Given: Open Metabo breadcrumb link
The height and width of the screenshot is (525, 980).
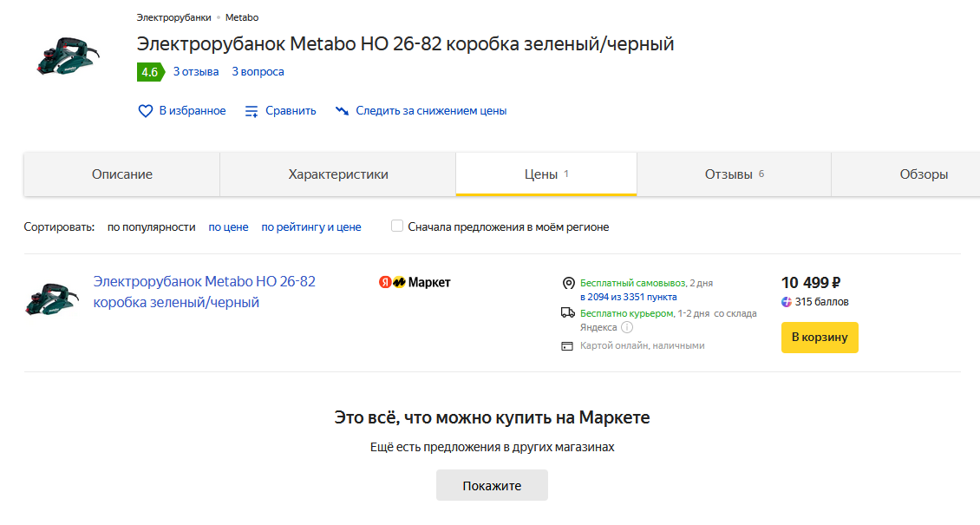Looking at the screenshot, I should [x=242, y=17].
